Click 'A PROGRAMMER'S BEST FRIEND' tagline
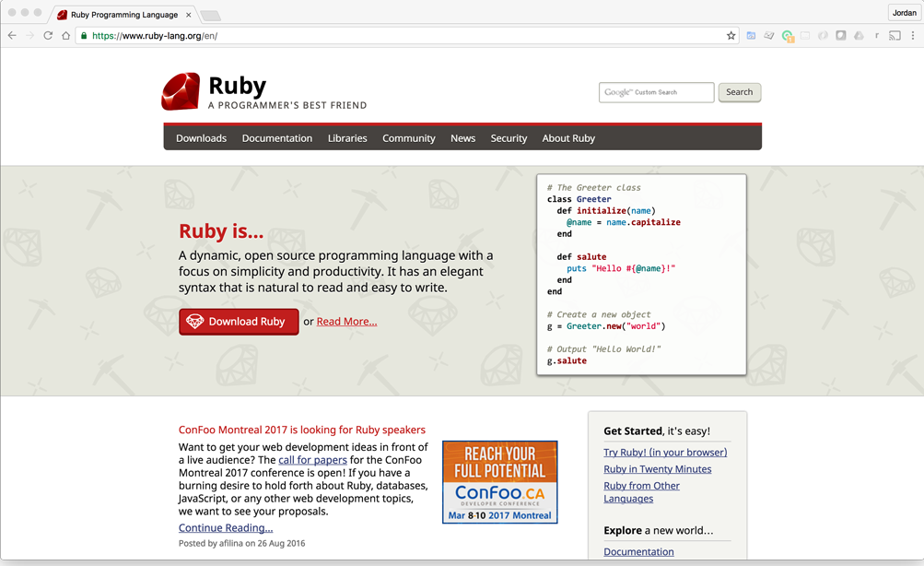This screenshot has height=566, width=924. click(x=287, y=105)
